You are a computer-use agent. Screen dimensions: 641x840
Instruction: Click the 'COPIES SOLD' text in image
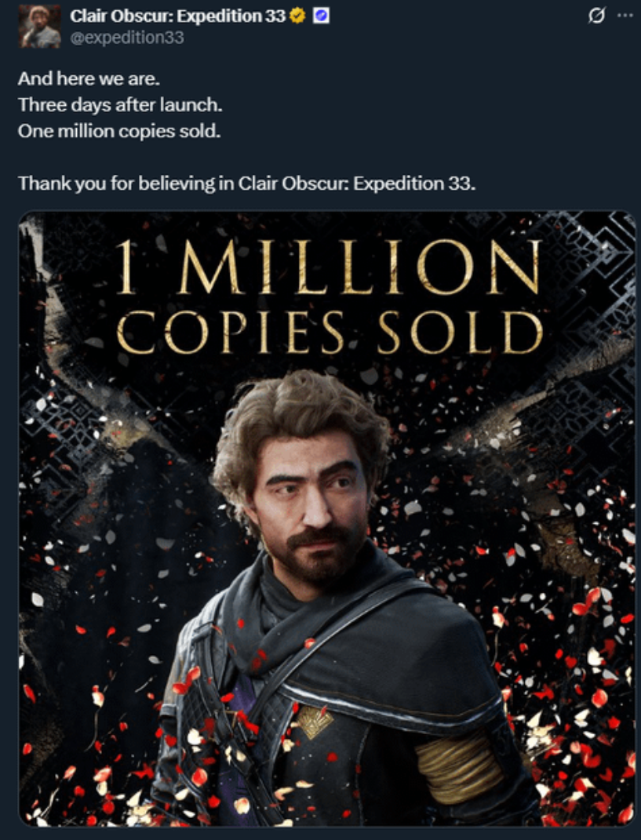tap(330, 332)
